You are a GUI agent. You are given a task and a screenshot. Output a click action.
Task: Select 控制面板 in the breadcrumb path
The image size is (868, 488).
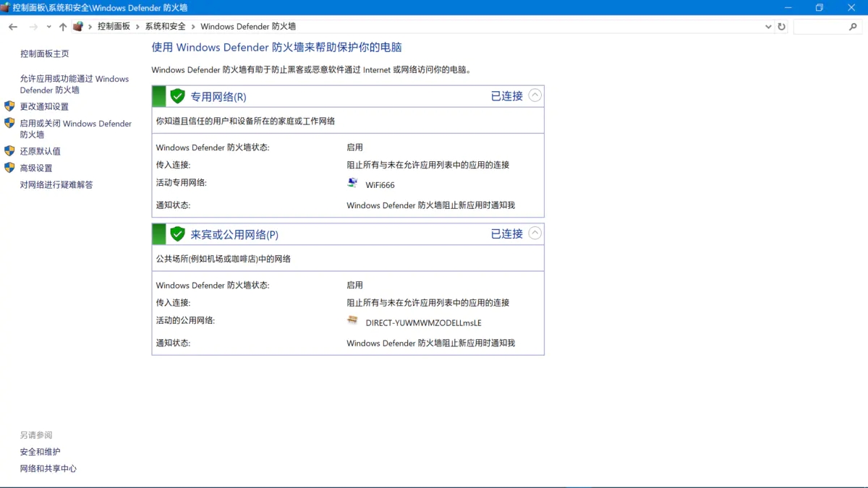[x=114, y=26]
